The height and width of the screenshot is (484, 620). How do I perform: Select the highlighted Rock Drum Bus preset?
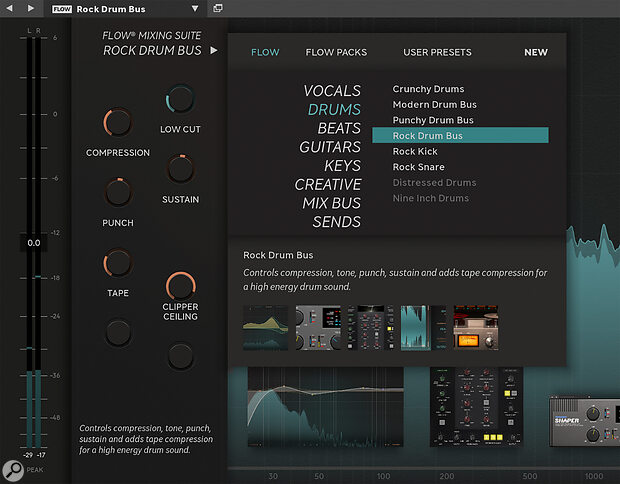[x=460, y=135]
